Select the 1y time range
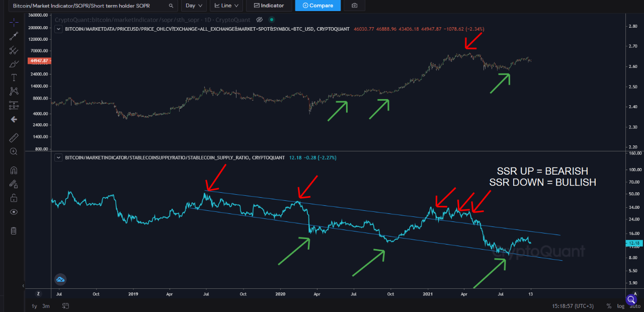 (x=34, y=306)
